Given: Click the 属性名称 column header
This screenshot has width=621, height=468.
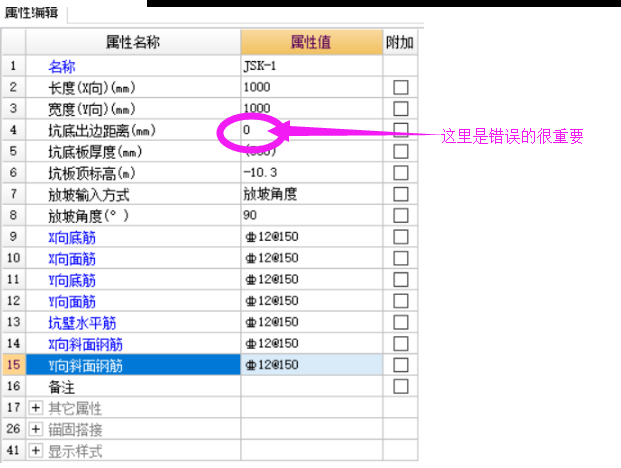Looking at the screenshot, I should [x=133, y=42].
